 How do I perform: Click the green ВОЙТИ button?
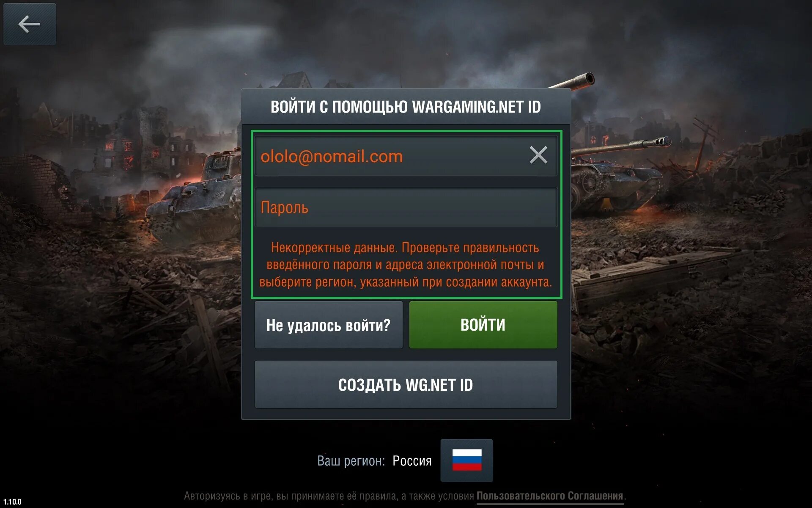click(x=483, y=325)
